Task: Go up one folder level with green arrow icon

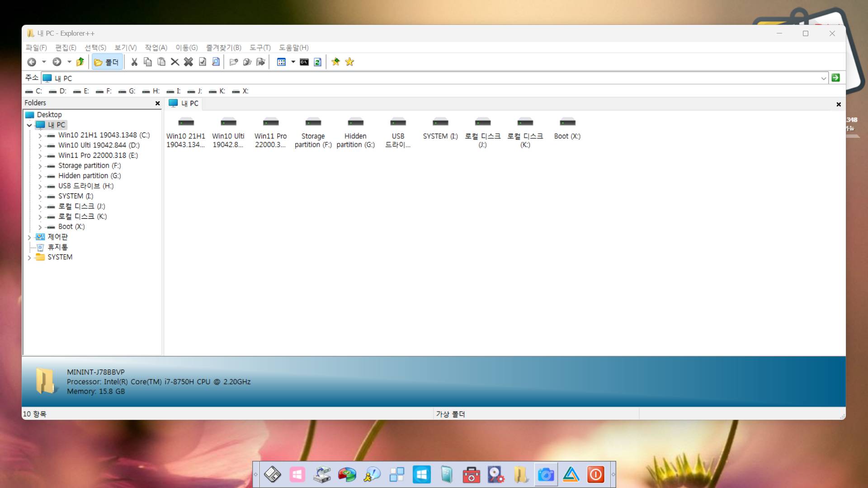Action: pos(80,62)
